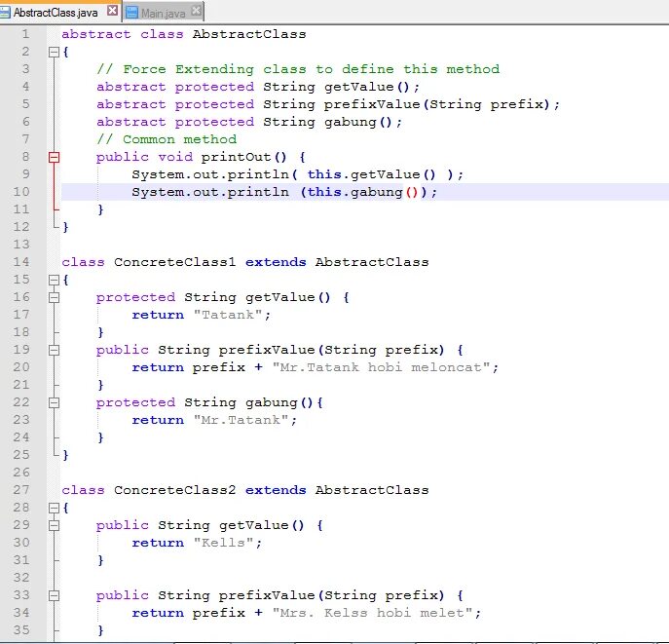Collapse the ConcreteClass1 body fold at line 15
This screenshot has height=644, width=669.
(54, 280)
